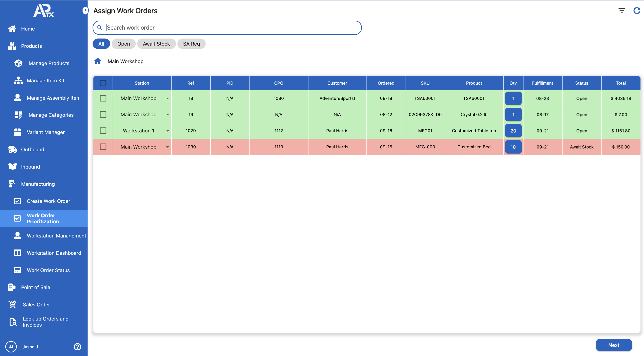
Task: Check the Customized Bed row checkbox
Action: click(103, 147)
